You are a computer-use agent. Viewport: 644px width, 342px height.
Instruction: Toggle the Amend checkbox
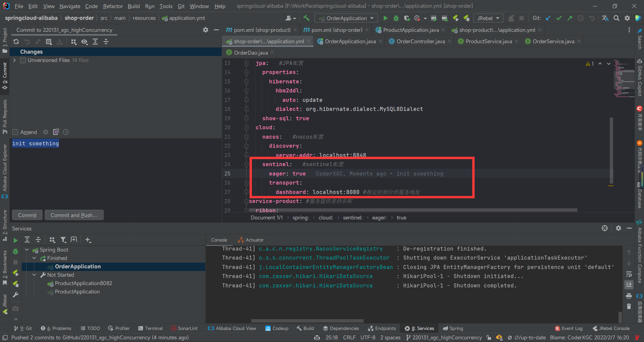(15, 132)
